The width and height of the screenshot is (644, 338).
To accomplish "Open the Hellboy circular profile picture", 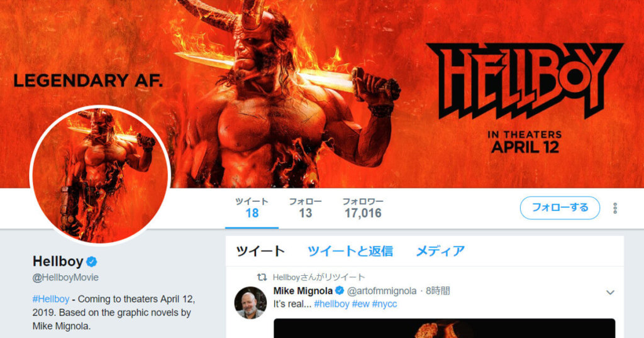I will (x=100, y=175).
